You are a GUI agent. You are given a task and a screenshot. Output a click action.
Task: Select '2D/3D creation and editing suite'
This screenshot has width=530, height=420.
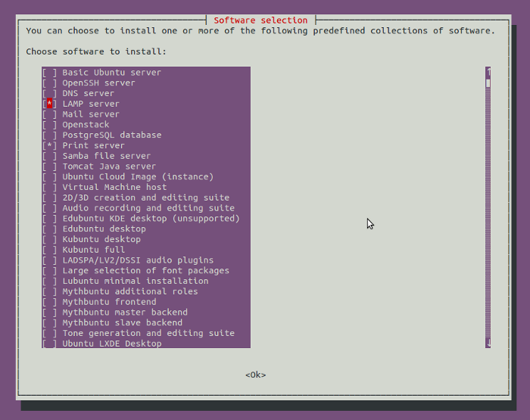point(146,198)
